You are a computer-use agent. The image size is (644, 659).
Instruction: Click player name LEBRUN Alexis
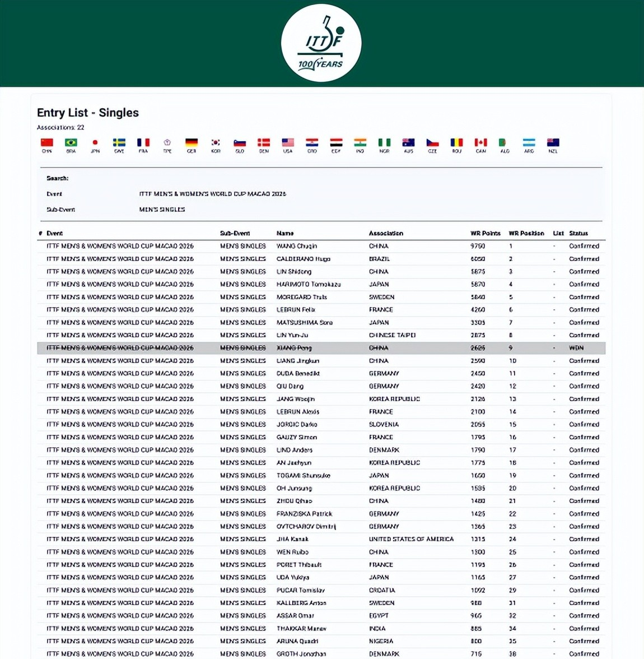(298, 412)
